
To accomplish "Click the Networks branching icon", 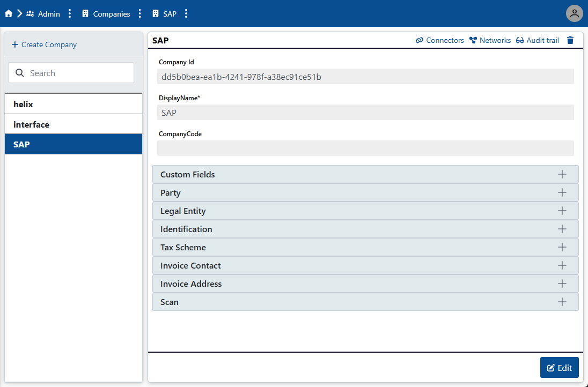I will click(x=474, y=40).
